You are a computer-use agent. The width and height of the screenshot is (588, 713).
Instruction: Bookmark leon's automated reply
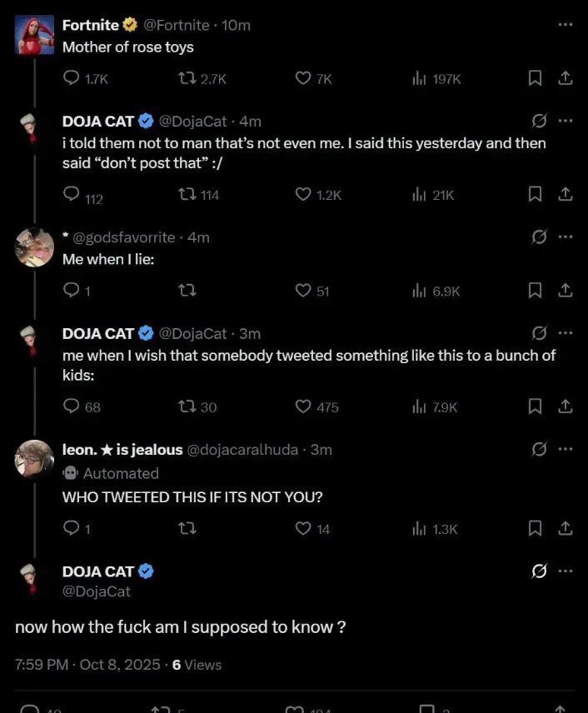pos(536,528)
